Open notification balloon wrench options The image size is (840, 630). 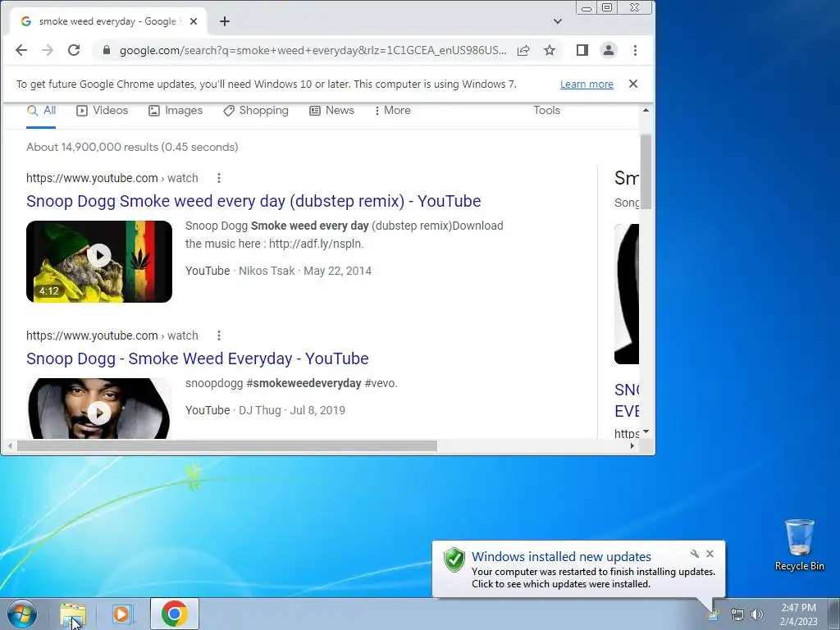click(695, 554)
